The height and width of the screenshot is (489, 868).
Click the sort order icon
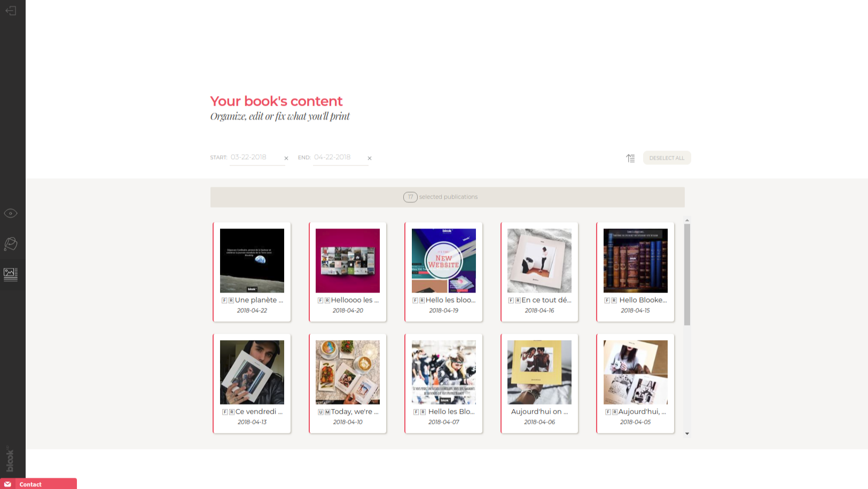coord(630,158)
